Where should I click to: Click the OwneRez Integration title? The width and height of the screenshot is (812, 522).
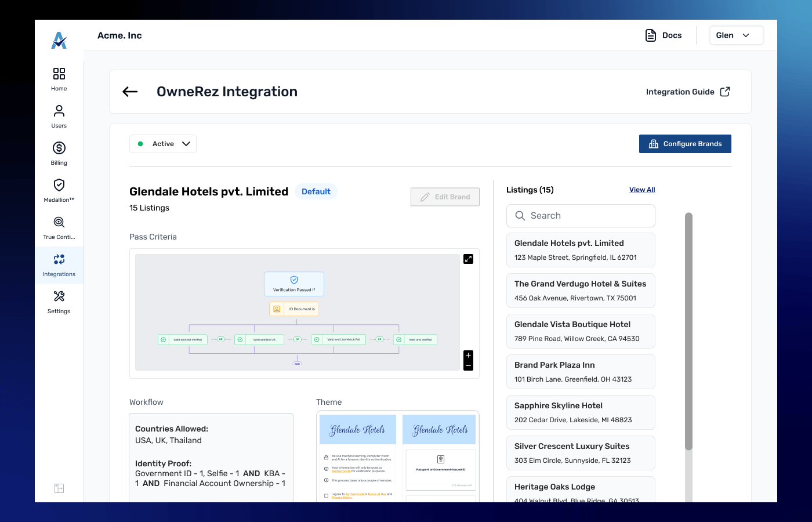coord(227,92)
